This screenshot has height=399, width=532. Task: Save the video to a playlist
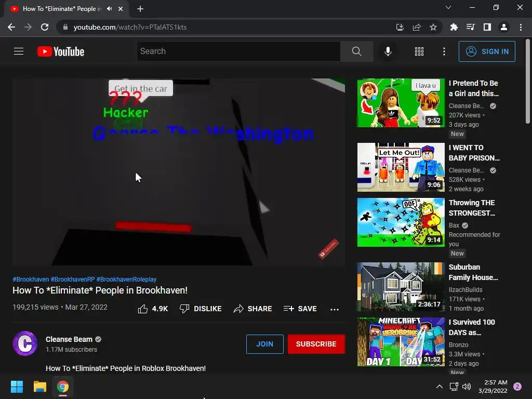click(300, 309)
